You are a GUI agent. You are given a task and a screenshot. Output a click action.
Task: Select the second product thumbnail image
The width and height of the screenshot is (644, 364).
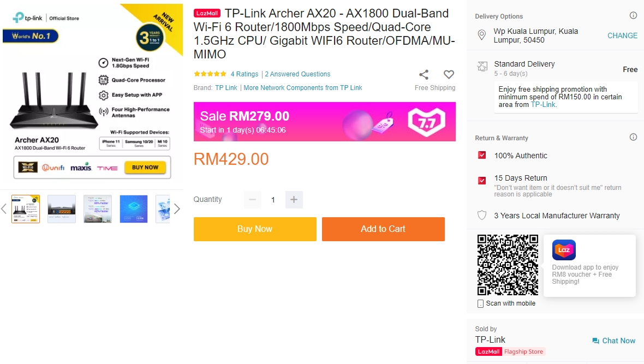[62, 209]
